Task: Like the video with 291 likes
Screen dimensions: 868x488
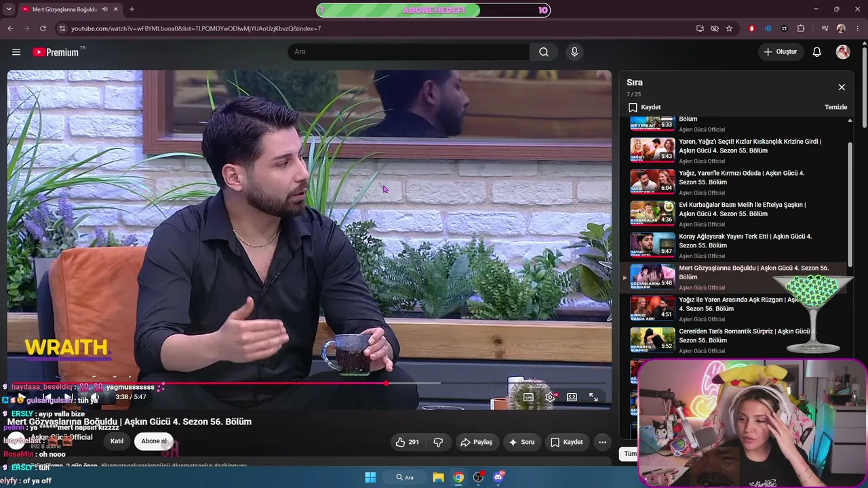Action: click(x=407, y=442)
